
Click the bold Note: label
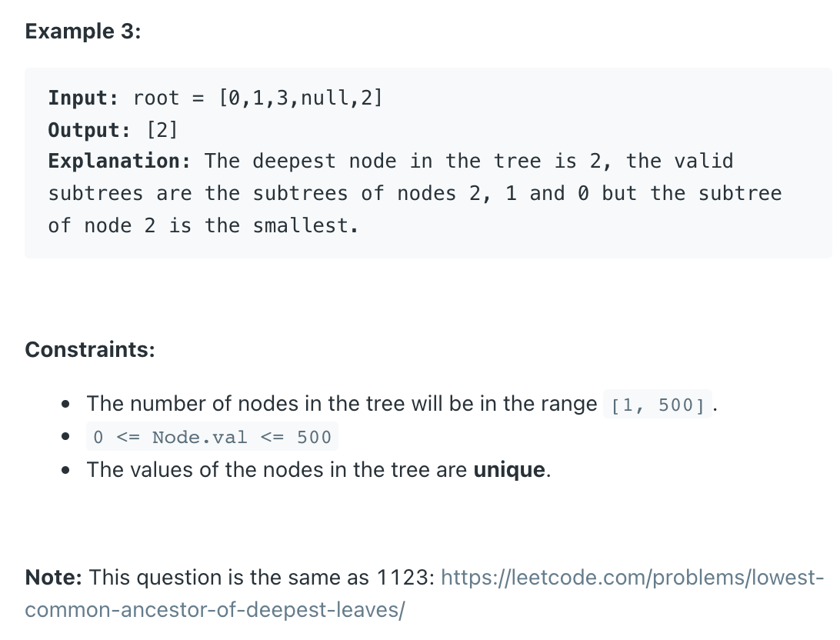coord(54,578)
